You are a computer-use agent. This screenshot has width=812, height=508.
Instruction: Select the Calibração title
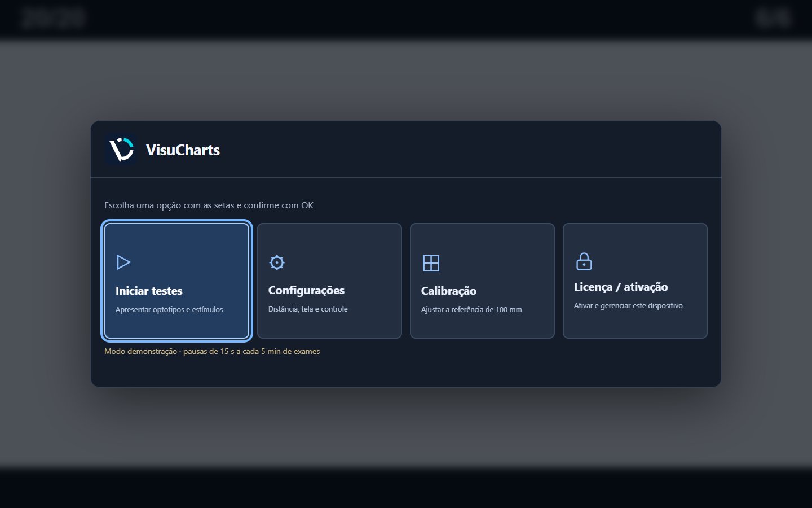[x=449, y=291]
